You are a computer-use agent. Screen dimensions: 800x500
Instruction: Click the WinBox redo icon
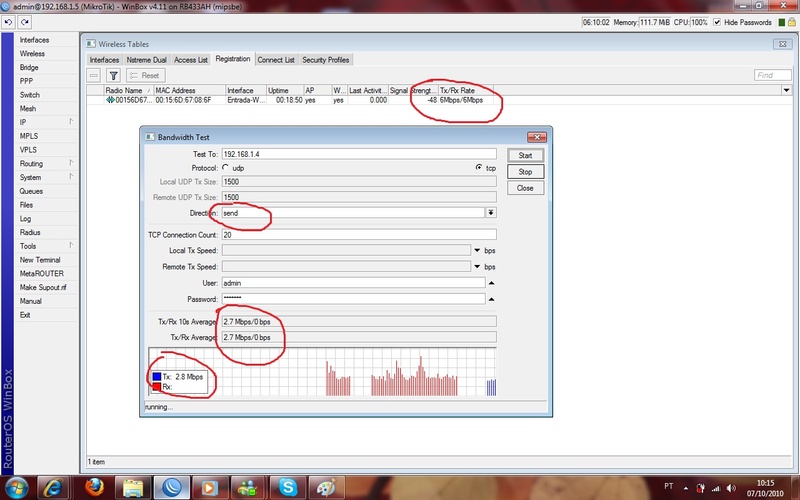[x=24, y=22]
